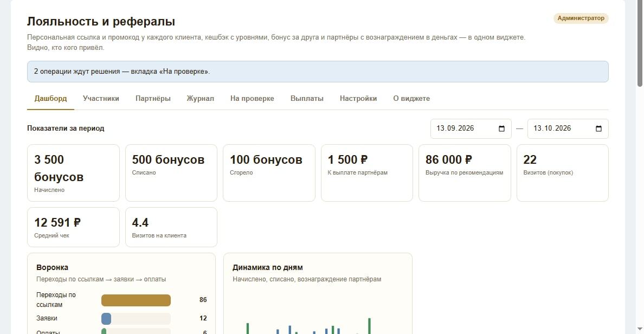Select the 12 591 ₽ Средний чек card
Viewport: 644px width, 334px height.
coord(73,227)
